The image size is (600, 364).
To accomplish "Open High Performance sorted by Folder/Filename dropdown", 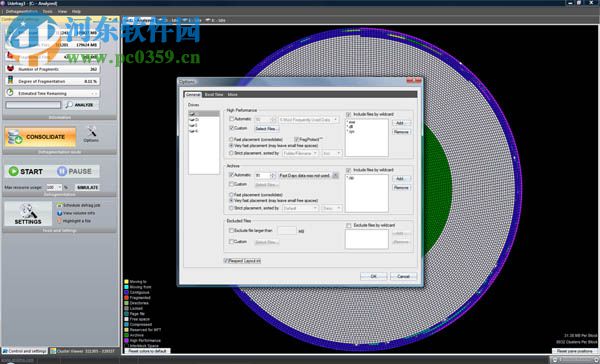I will tap(300, 153).
